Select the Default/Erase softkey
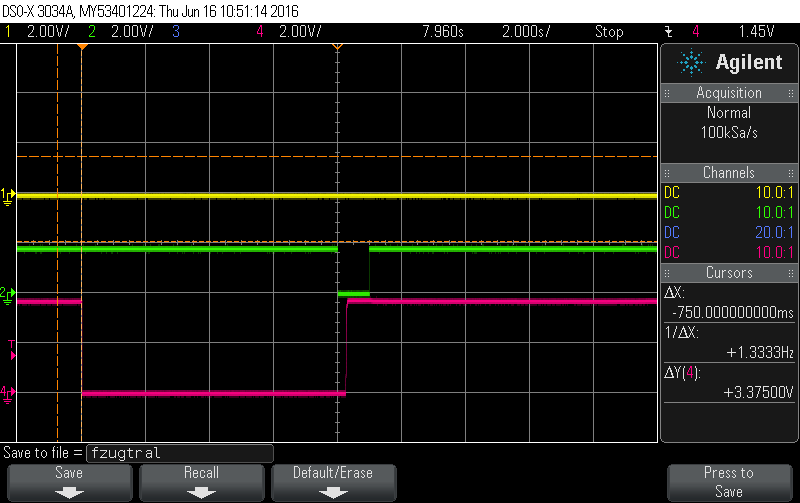 (333, 482)
